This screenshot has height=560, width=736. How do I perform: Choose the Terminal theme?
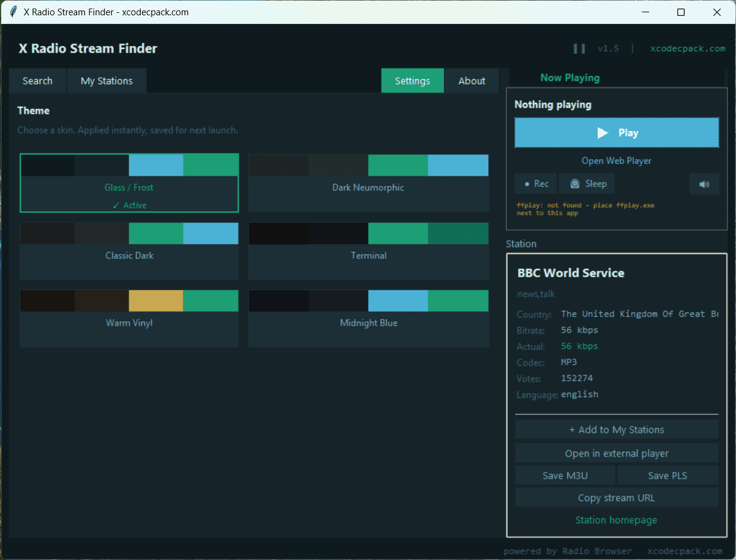[368, 251]
